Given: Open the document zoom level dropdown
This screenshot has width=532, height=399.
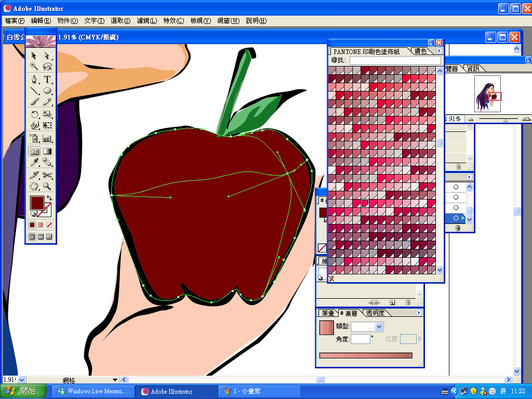Looking at the screenshot, I should click(21, 380).
